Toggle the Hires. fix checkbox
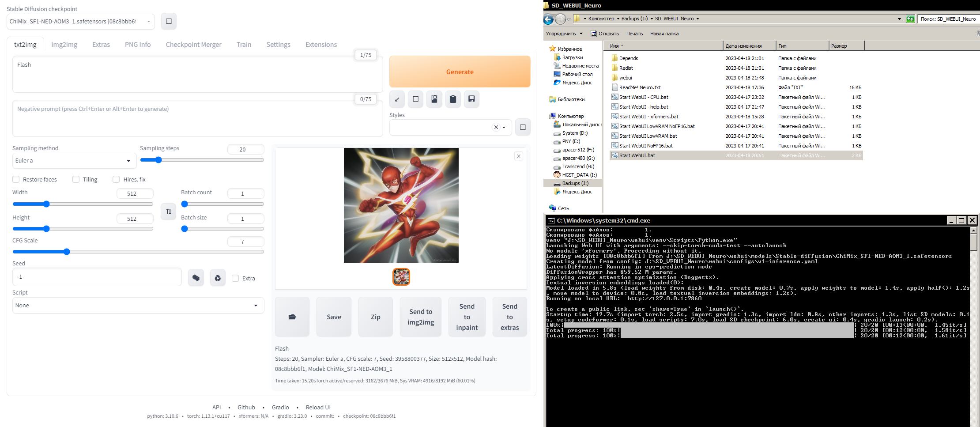The width and height of the screenshot is (980, 427). pos(116,179)
